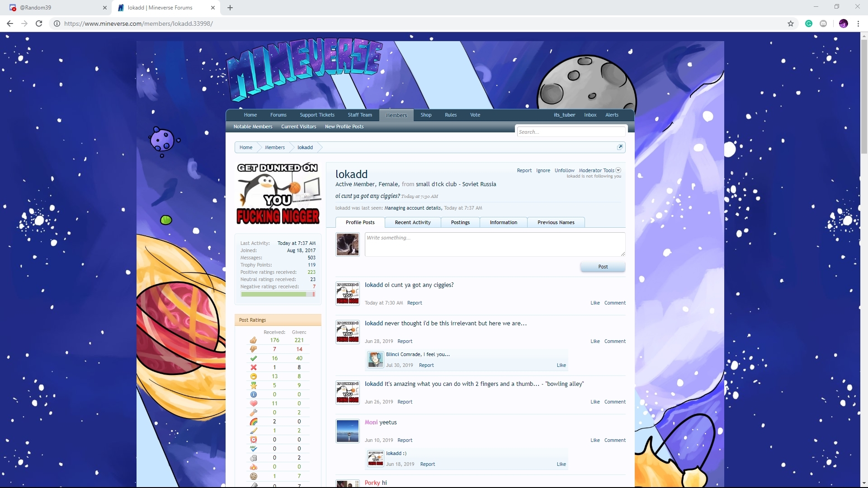Click the wrench Useful rating icon
This screenshot has width=868, height=488.
pos(253,413)
